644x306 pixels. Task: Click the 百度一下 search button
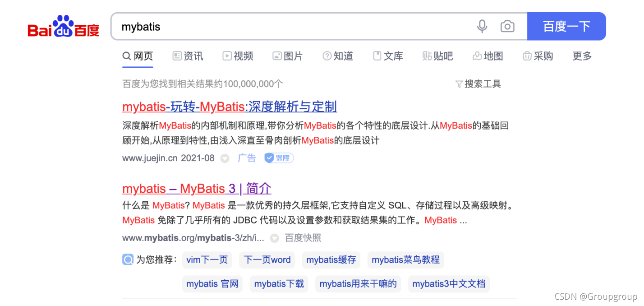tap(566, 26)
